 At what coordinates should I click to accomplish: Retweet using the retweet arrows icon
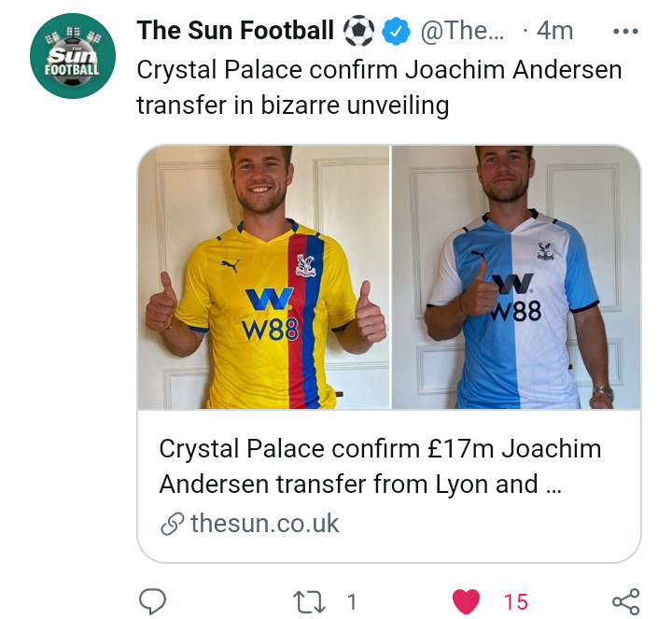pyautogui.click(x=309, y=601)
